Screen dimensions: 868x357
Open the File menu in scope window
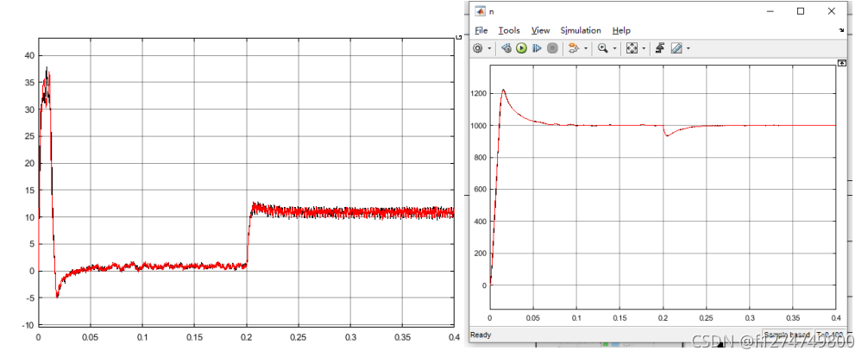[481, 30]
